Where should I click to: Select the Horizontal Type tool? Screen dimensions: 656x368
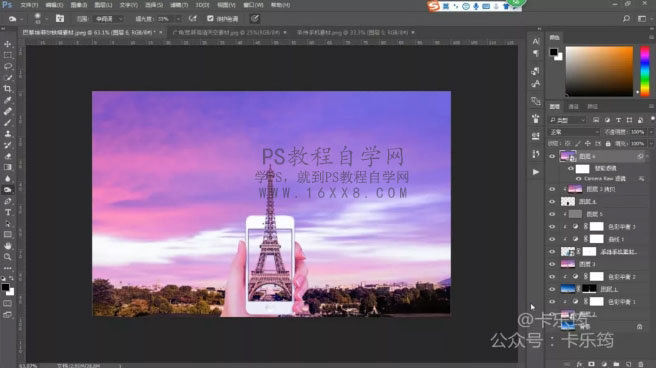point(8,212)
